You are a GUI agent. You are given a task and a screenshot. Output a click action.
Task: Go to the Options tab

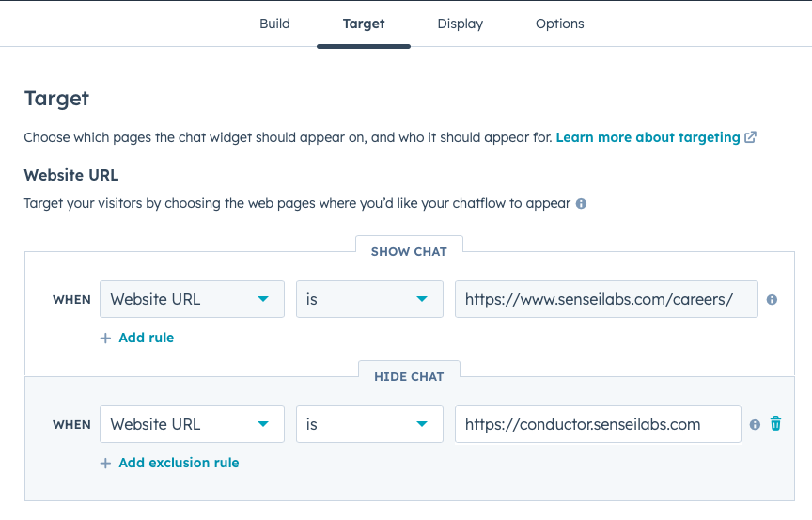559,24
